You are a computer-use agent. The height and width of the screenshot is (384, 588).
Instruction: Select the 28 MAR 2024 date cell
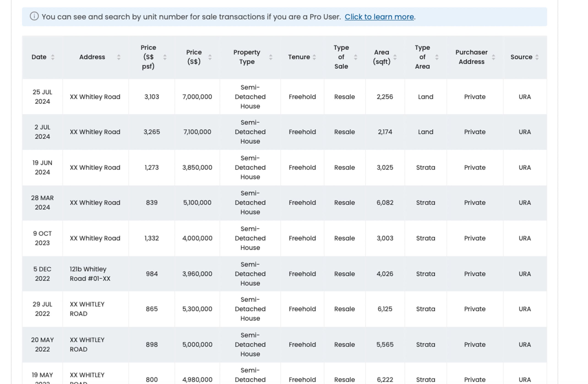(42, 203)
